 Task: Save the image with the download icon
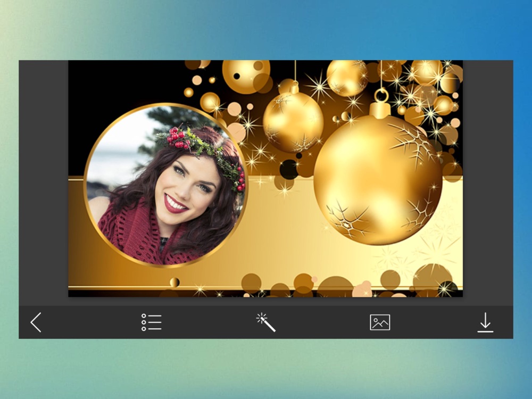point(485,322)
